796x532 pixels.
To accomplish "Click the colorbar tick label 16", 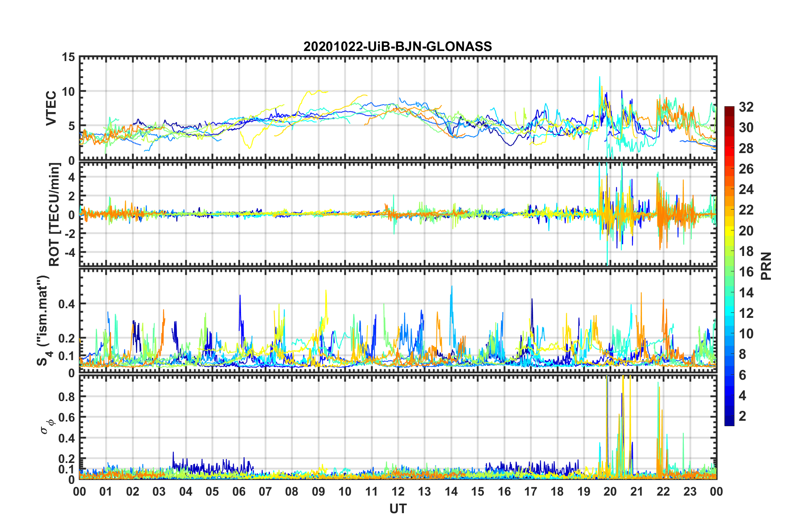I will 746,272.
